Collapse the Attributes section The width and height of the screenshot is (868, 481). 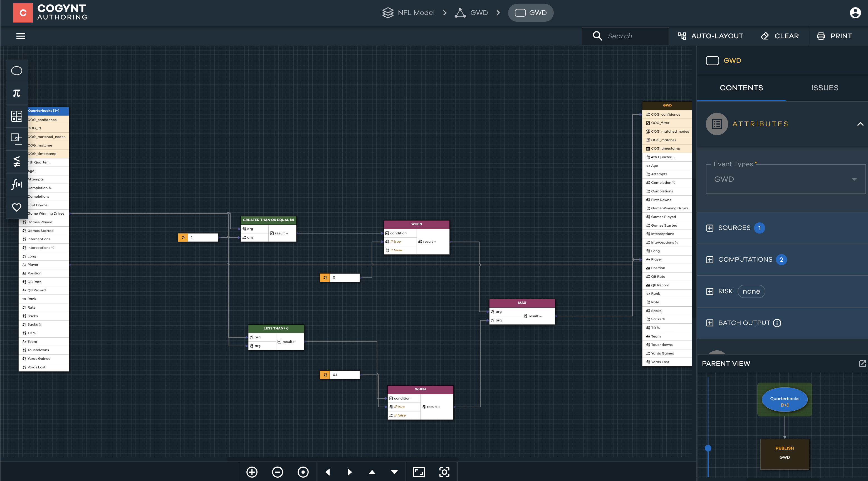click(x=860, y=124)
